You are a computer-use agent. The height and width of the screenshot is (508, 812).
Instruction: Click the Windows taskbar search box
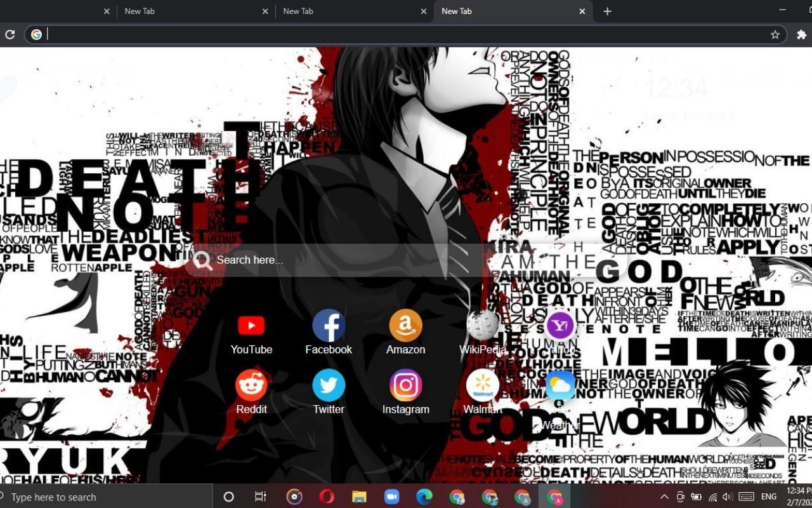pos(106,497)
